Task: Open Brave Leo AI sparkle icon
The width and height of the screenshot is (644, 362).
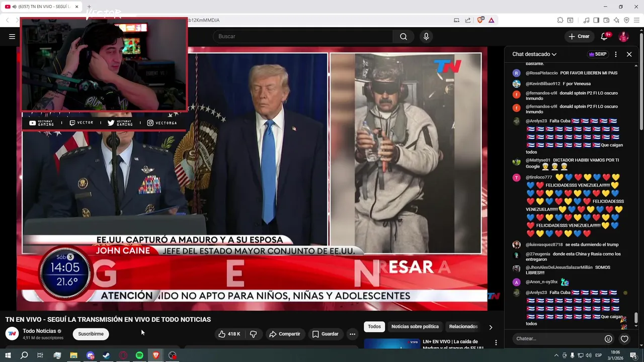Action: (x=616, y=20)
